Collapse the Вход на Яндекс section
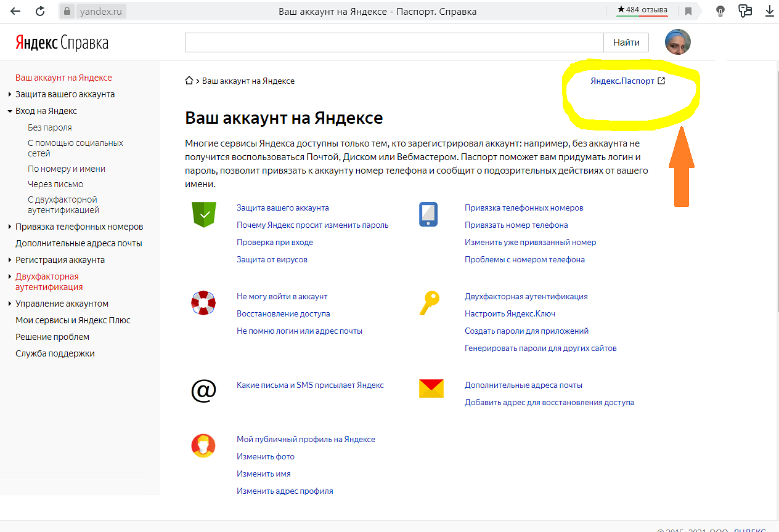This screenshot has width=779, height=532. [x=10, y=111]
